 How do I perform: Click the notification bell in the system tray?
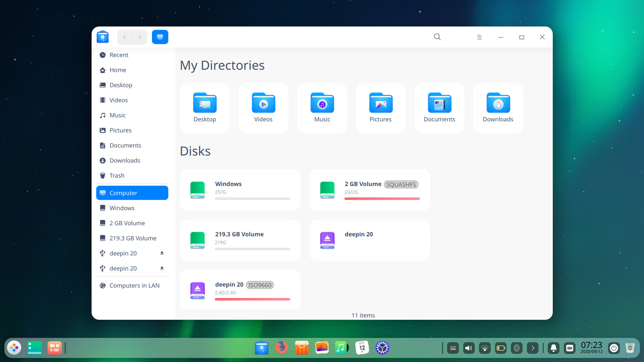click(553, 348)
